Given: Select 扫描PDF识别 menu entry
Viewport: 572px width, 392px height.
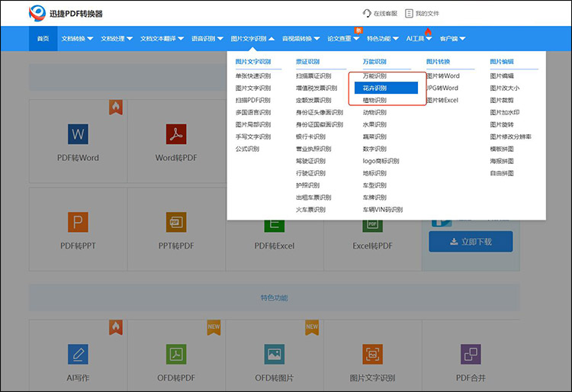Looking at the screenshot, I should click(x=252, y=100).
